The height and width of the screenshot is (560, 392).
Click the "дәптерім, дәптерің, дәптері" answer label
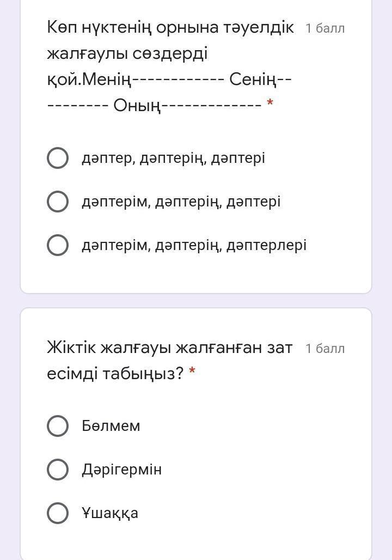[x=181, y=202]
